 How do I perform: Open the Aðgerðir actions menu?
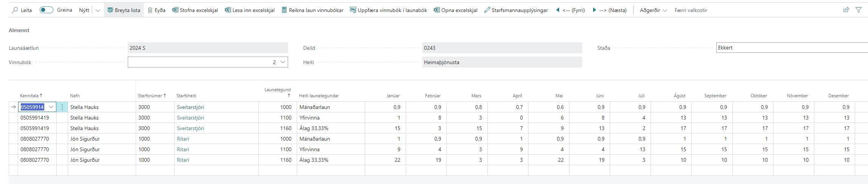pyautogui.click(x=653, y=10)
